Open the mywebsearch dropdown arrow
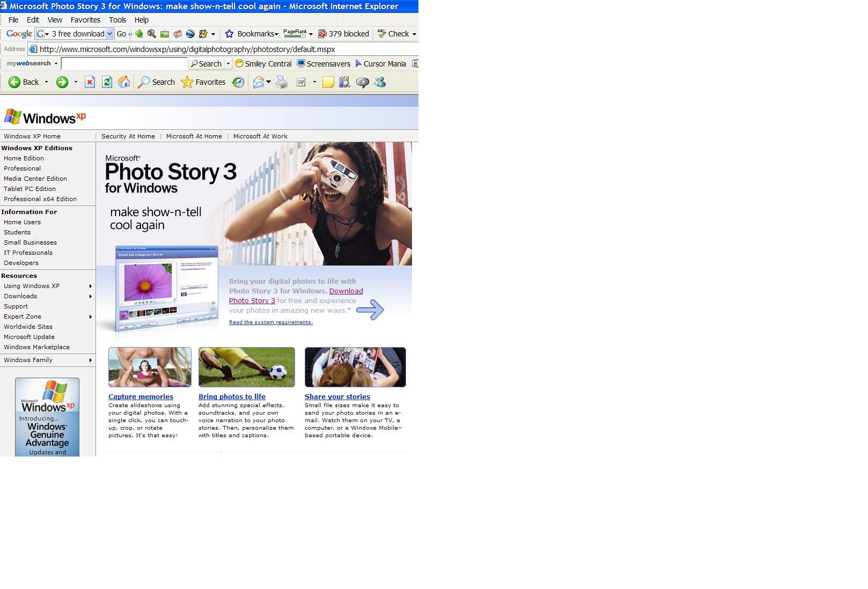Screen dimensions: 868x589 click(56, 63)
